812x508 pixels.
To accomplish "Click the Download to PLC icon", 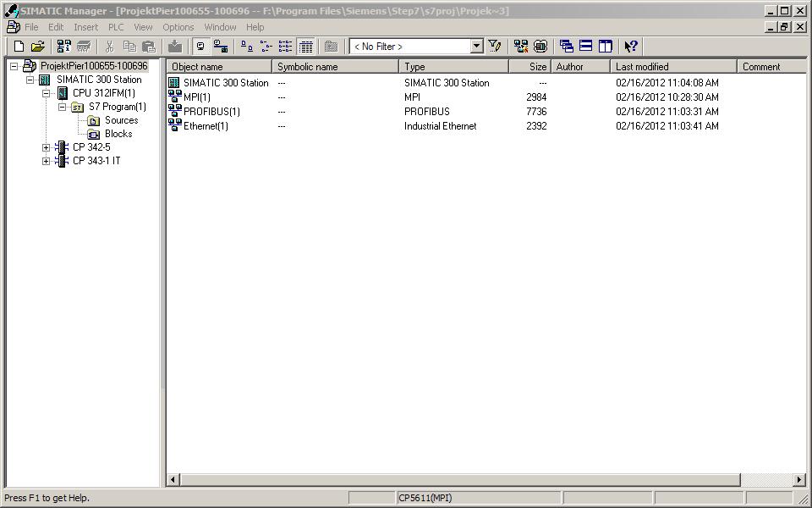I will (175, 47).
